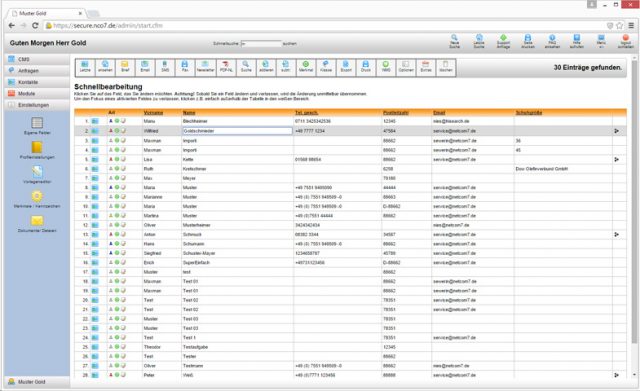Open Eigene Felder in the sidebar

pyautogui.click(x=37, y=126)
